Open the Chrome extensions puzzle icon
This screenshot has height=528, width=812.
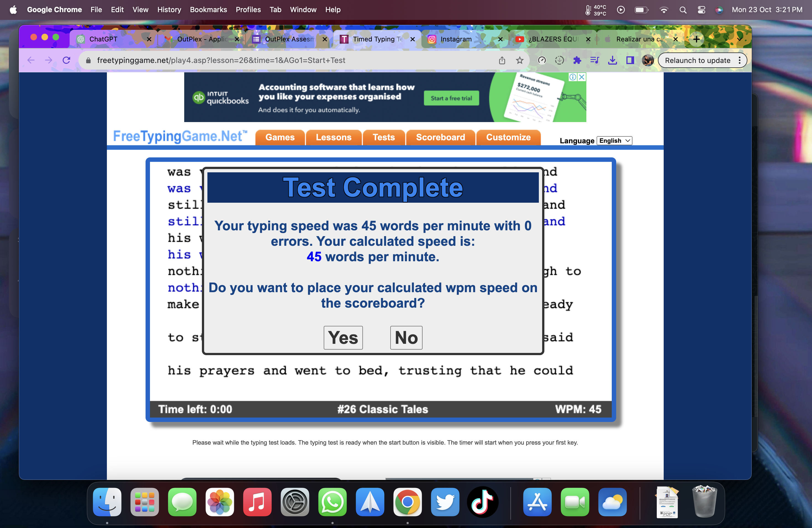pyautogui.click(x=577, y=60)
